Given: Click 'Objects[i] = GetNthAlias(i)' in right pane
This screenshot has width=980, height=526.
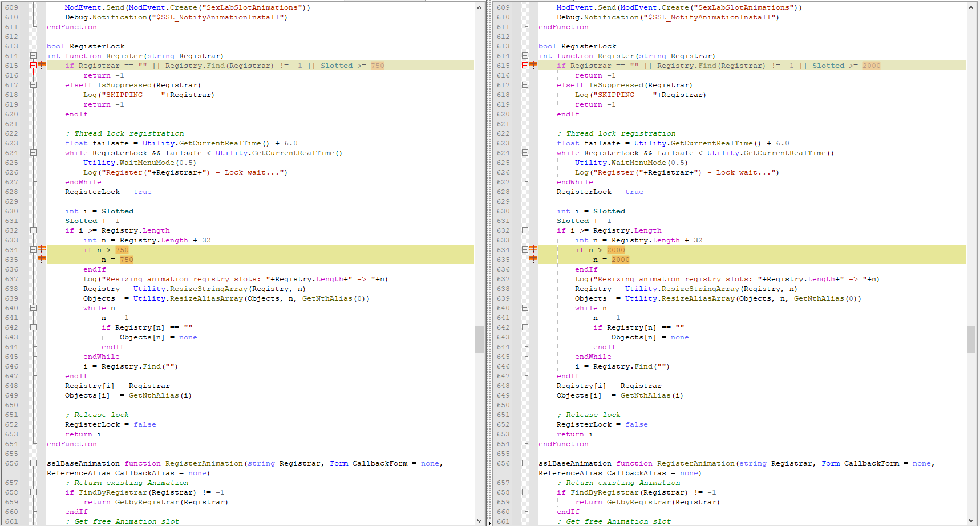Looking at the screenshot, I should 620,395.
